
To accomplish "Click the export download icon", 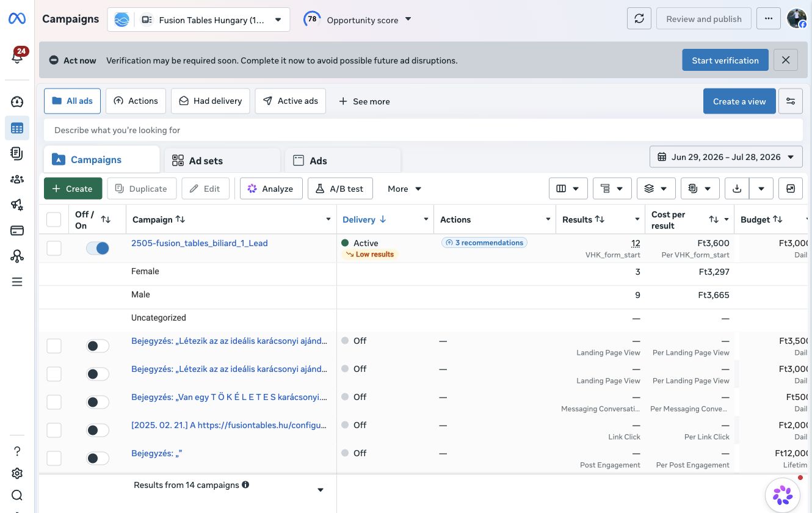I will (x=737, y=189).
